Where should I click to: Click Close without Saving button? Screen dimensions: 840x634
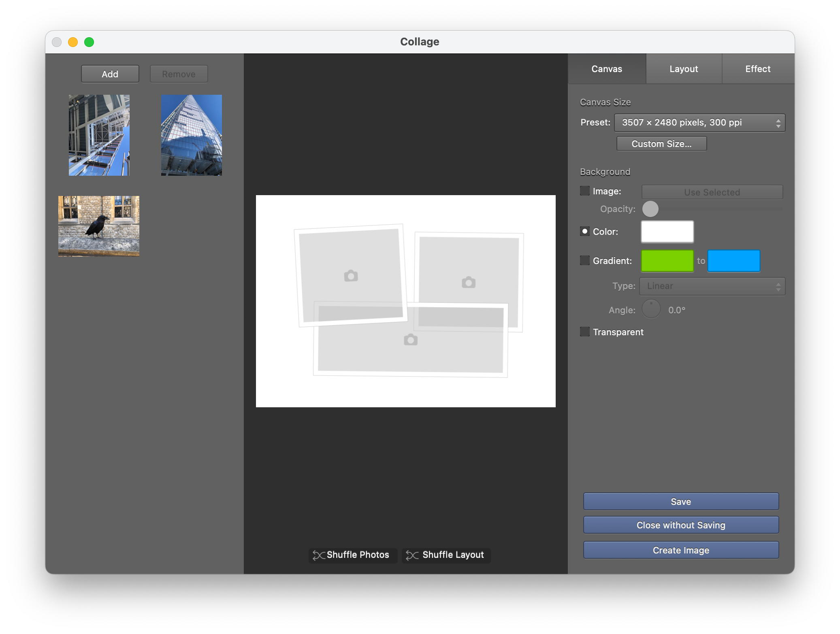681,525
